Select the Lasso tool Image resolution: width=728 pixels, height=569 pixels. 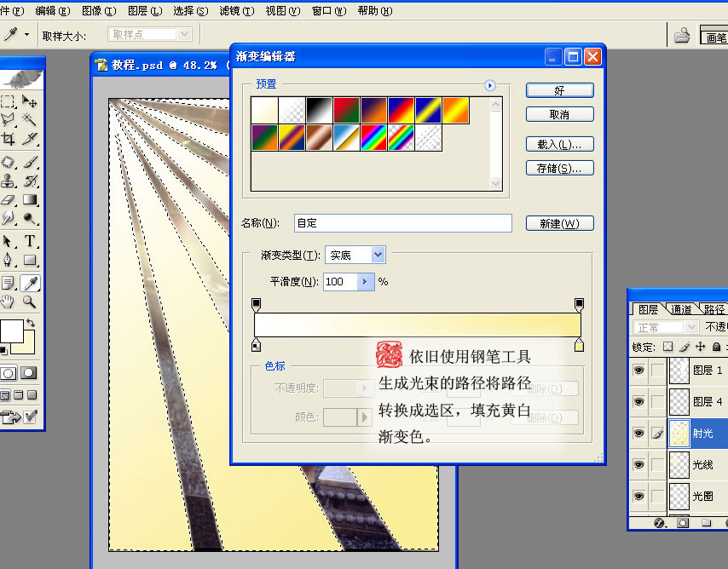(x=8, y=120)
